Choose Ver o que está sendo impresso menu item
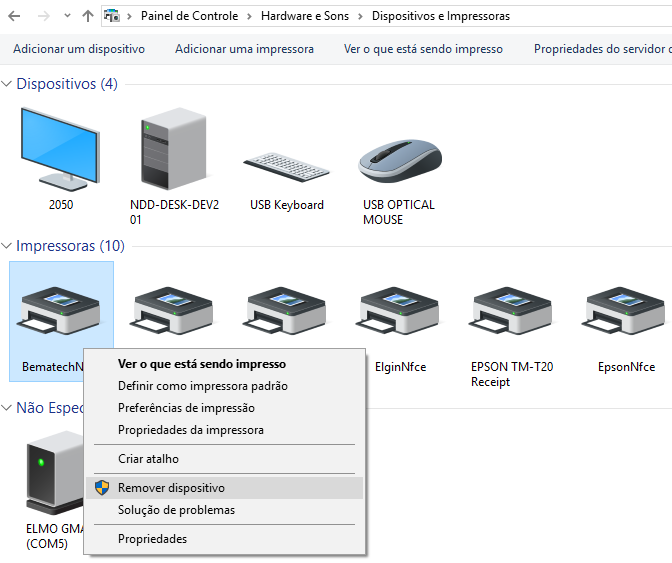This screenshot has height=563, width=672. (225, 364)
